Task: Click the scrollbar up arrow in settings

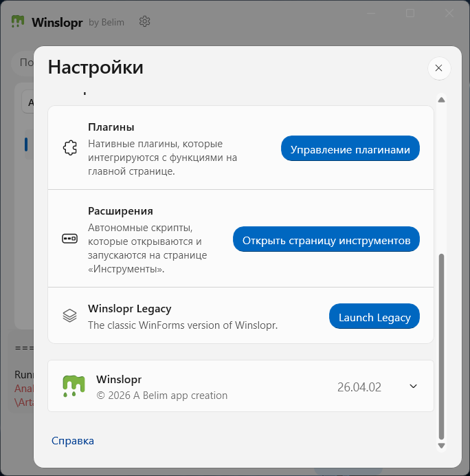Action: tap(442, 100)
